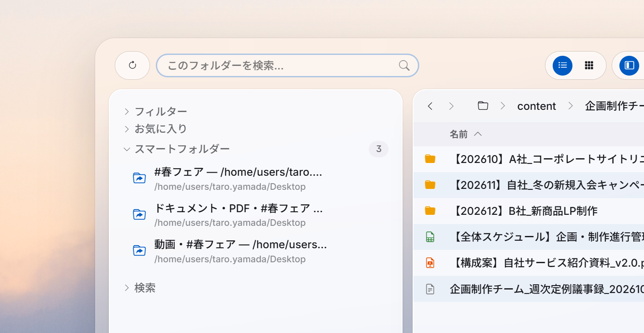Expand the お気に入り section

(x=155, y=129)
